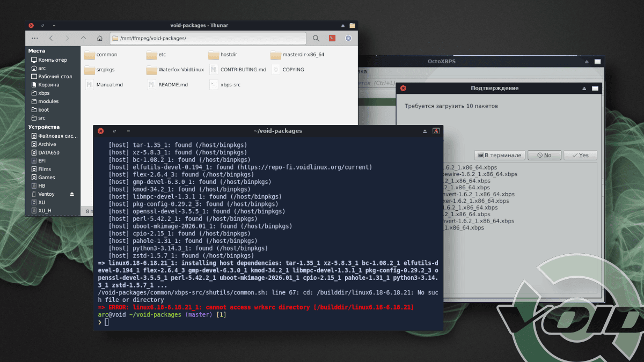Click the Thunar path field /mnt/ffmpeg/void-packages/
This screenshot has width=644, height=362.
(x=208, y=38)
